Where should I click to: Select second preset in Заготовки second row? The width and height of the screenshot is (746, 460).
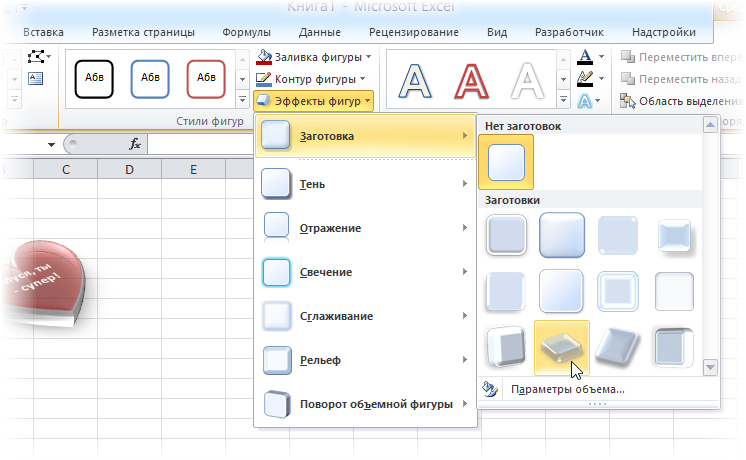coord(561,291)
